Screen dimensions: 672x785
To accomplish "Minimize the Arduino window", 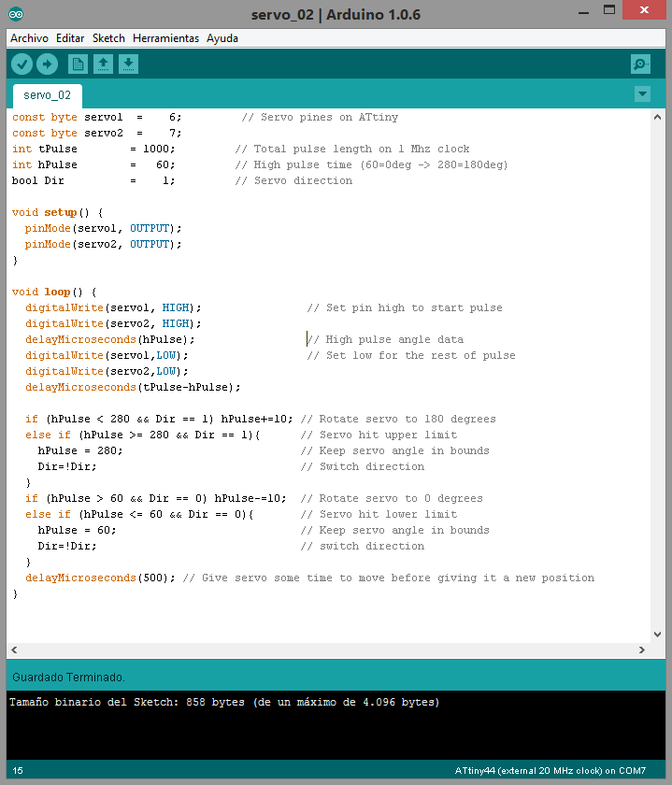I will tap(583, 12).
